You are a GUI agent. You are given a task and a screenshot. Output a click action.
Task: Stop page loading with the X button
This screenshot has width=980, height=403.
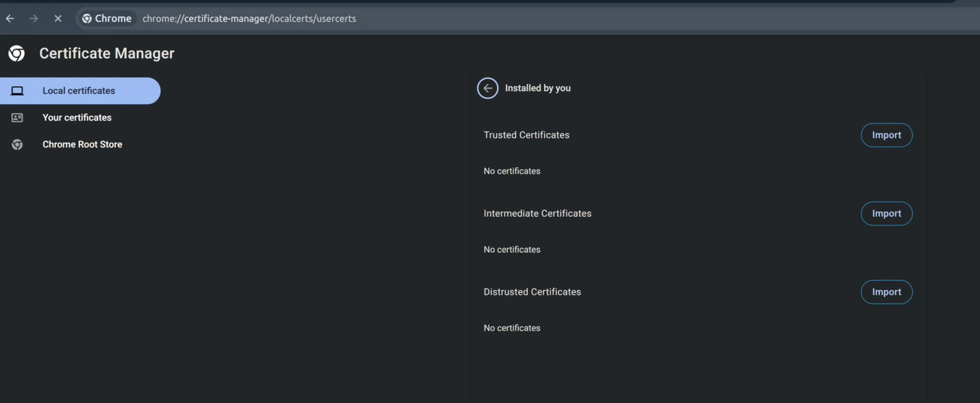(58, 18)
